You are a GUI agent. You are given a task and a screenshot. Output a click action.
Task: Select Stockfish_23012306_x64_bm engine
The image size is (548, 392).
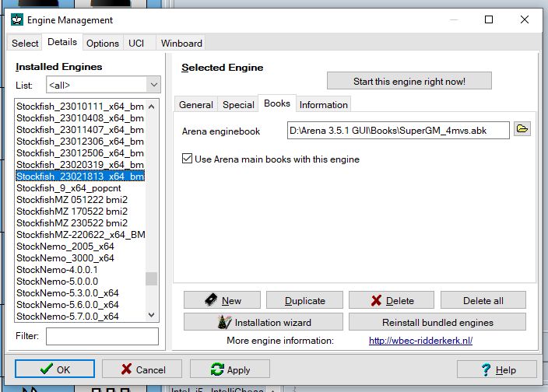coord(80,142)
